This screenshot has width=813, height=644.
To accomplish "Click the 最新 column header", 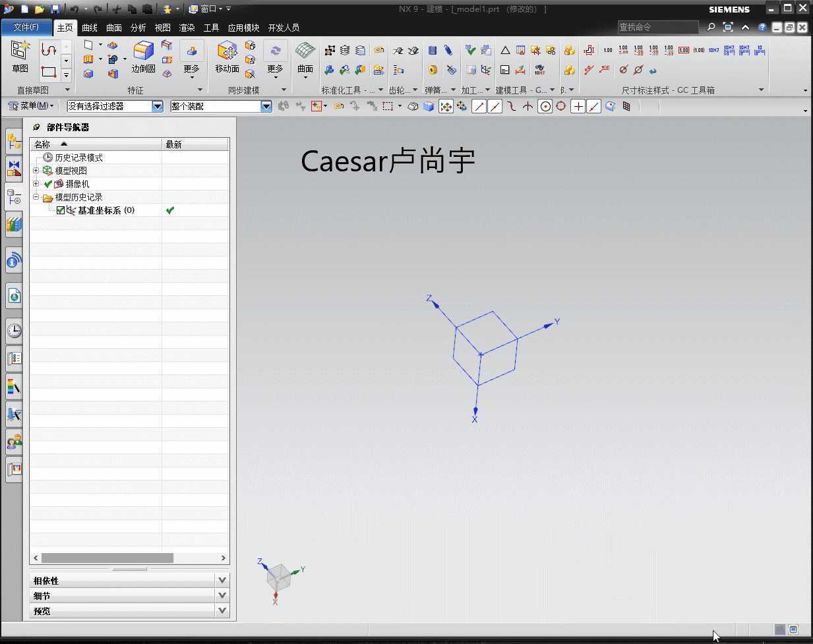I will (x=195, y=144).
